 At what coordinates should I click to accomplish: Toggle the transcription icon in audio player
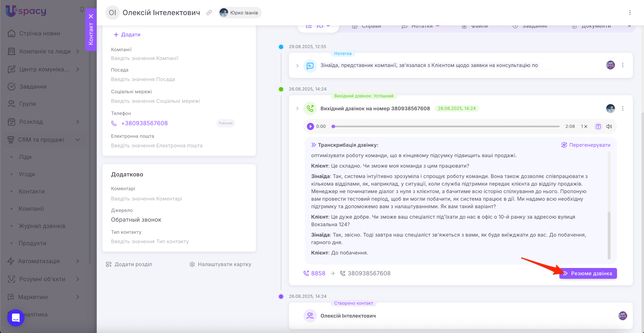point(598,126)
